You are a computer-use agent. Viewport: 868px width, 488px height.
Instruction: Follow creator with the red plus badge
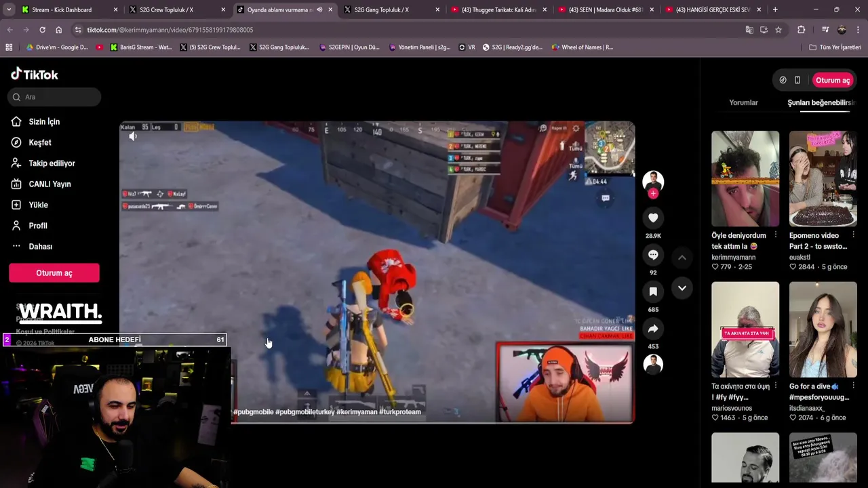coord(653,194)
